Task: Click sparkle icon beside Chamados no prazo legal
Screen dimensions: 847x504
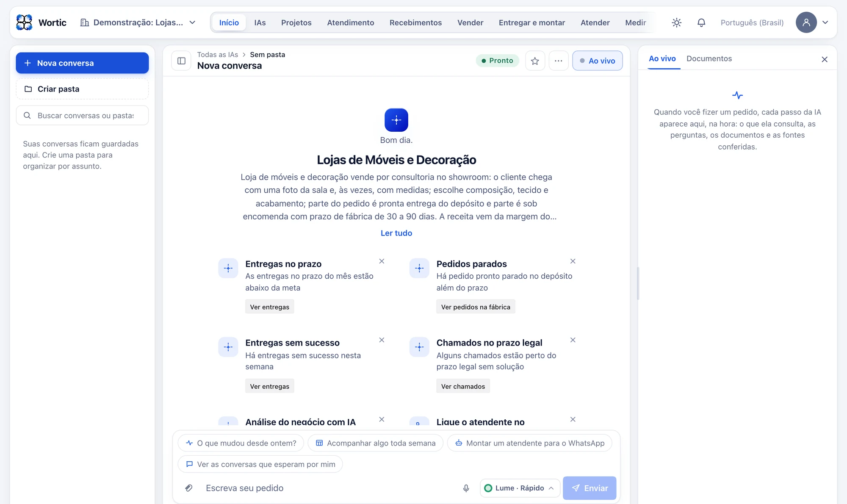Action: pyautogui.click(x=419, y=347)
